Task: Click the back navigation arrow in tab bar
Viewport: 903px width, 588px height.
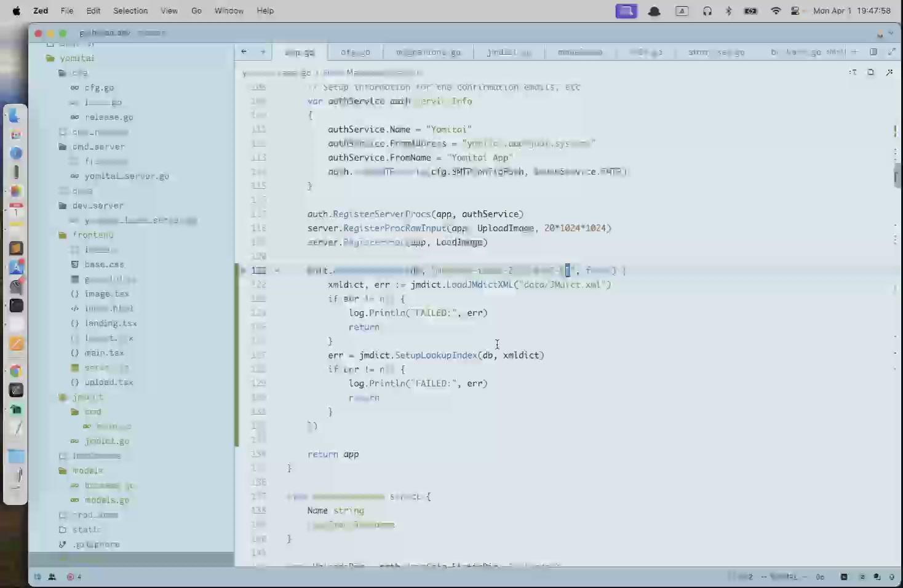Action: coord(244,52)
